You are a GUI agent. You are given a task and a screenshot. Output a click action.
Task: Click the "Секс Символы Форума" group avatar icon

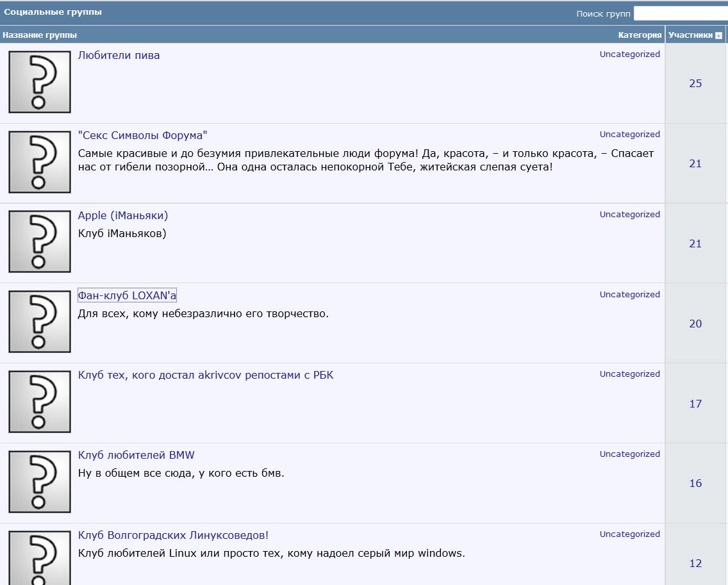(x=39, y=162)
